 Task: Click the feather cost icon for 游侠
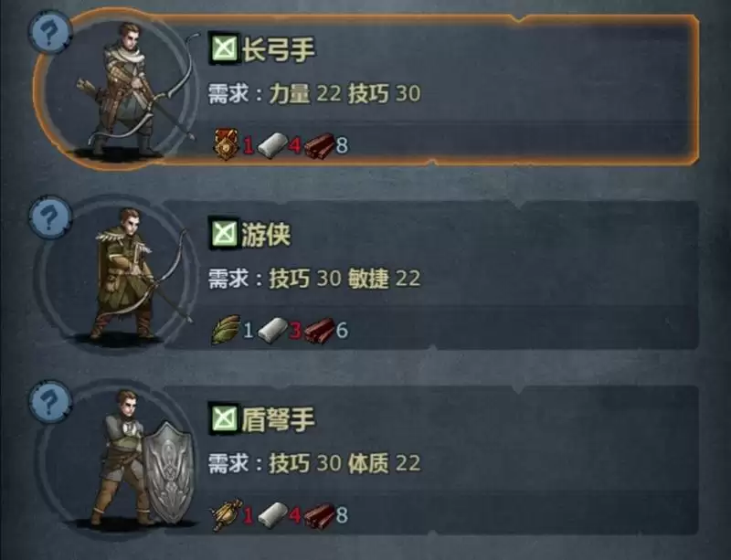pos(226,329)
